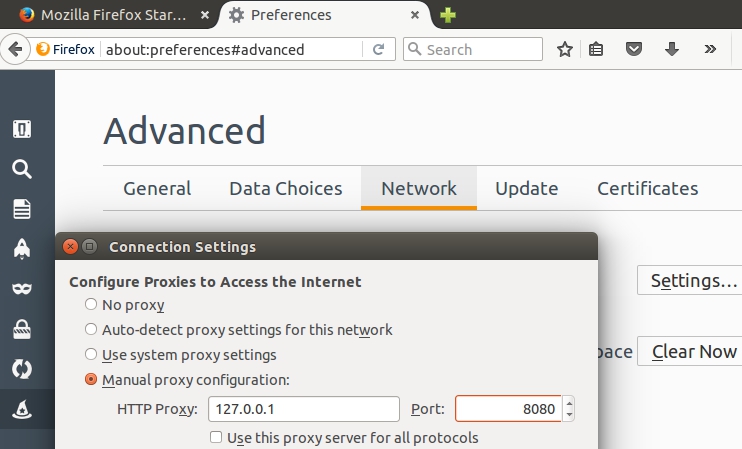Open the General preferences sidebar icon
Image resolution: width=742 pixels, height=449 pixels.
click(x=22, y=129)
